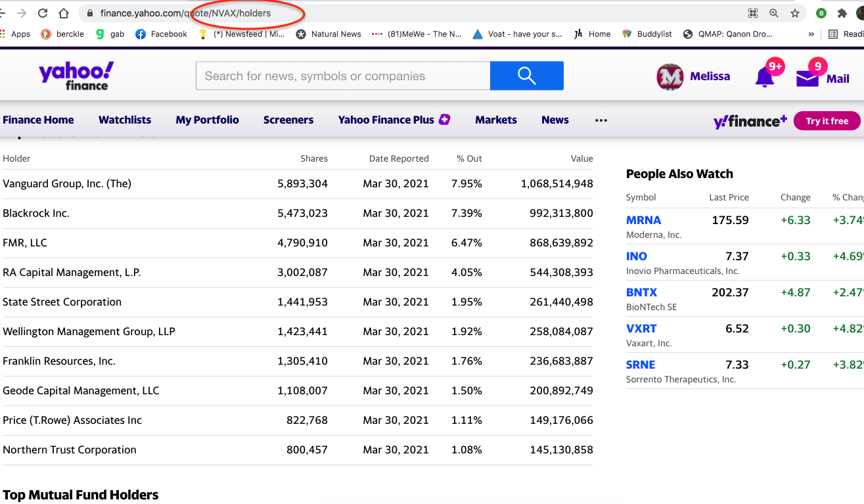The image size is (864, 504).
Task: Open the gab bookmark
Action: tap(110, 34)
